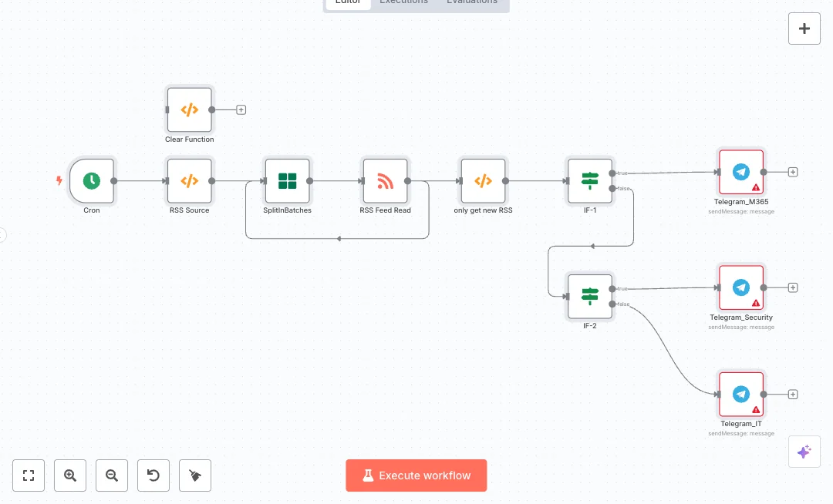Add a node after Clear Function output
This screenshot has height=504, width=833.
click(x=241, y=110)
